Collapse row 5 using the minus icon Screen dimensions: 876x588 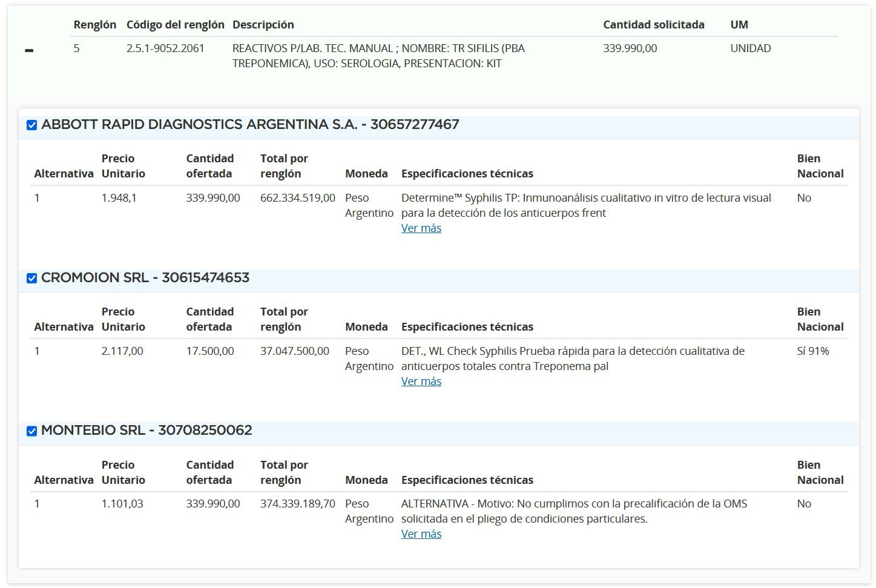pyautogui.click(x=29, y=51)
